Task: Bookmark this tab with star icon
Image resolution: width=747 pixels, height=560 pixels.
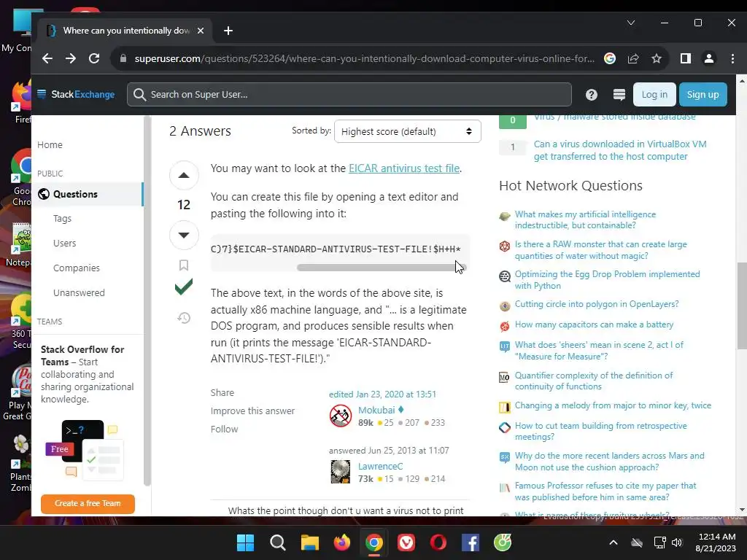Action: point(657,58)
